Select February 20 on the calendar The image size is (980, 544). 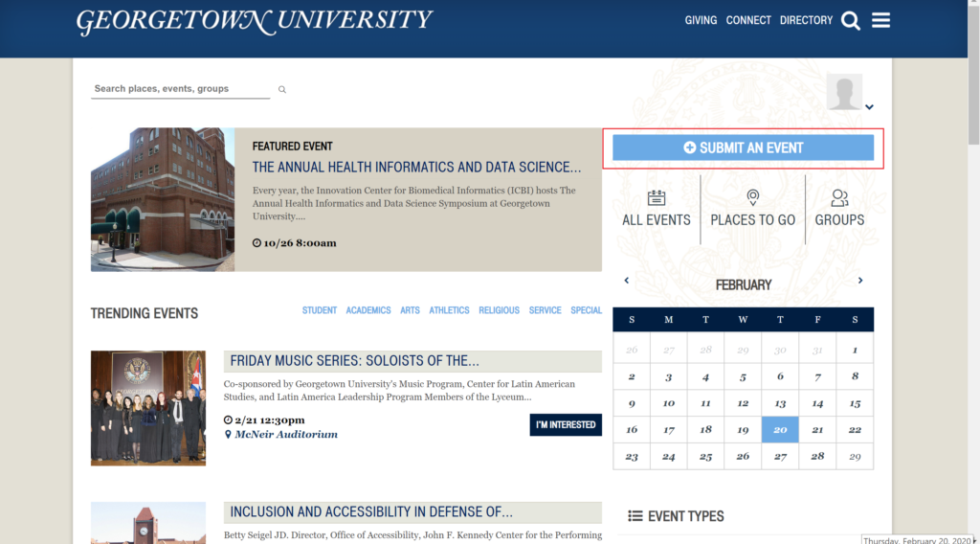(x=780, y=430)
